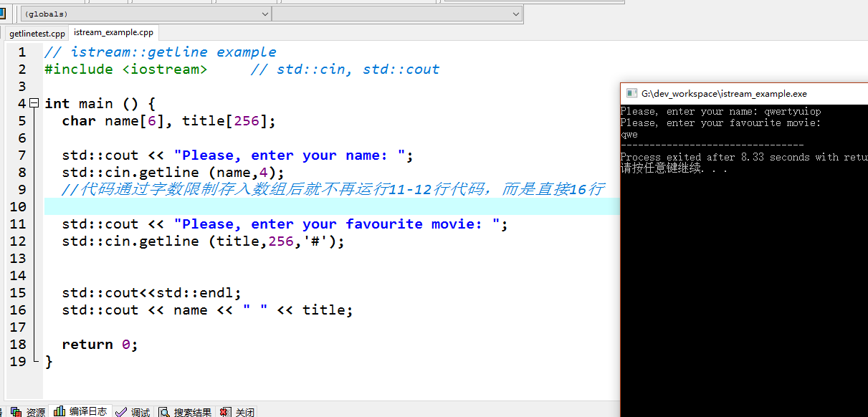This screenshot has width=868, height=417.
Task: Click the red X icon on 关闭 tab
Action: tap(226, 412)
